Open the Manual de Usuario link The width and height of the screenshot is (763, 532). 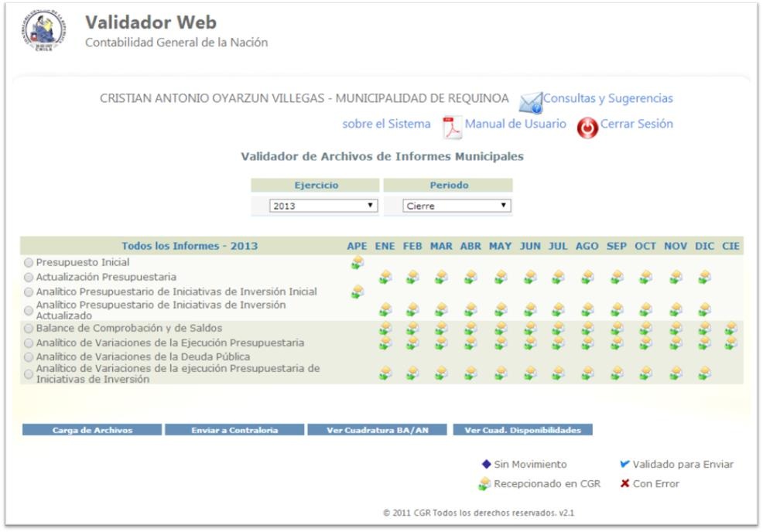515,124
